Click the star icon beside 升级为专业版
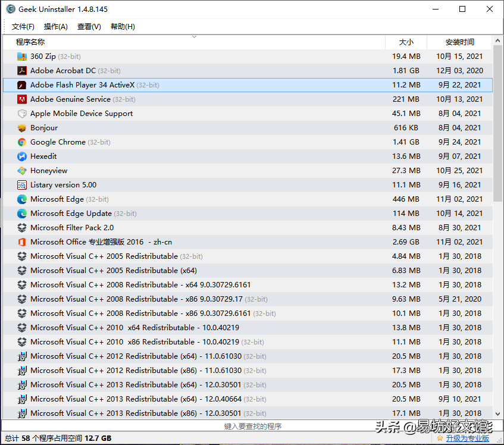Image resolution: width=504 pixels, height=445 pixels. click(x=440, y=438)
